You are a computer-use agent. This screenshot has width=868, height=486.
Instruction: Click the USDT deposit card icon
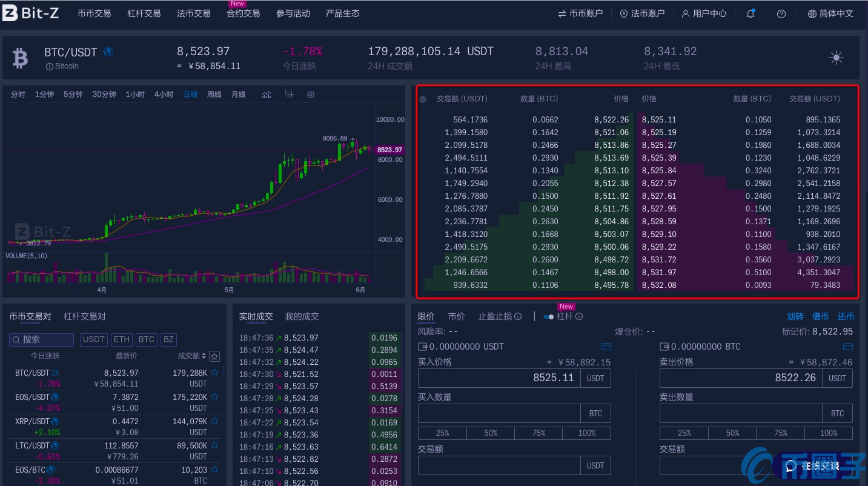point(606,347)
